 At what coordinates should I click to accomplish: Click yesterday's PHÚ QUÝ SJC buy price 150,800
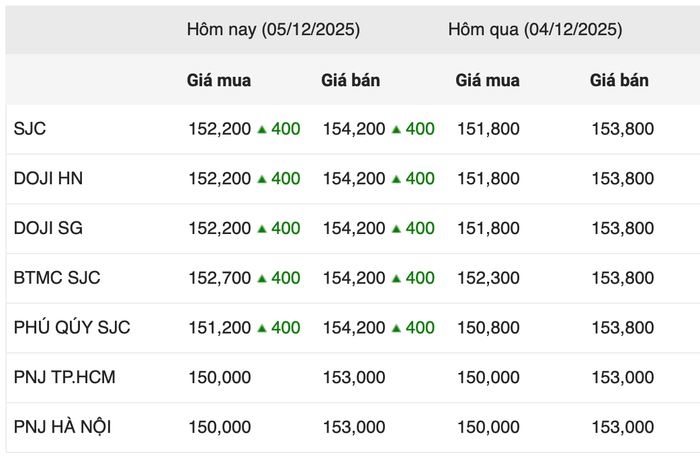[488, 328]
